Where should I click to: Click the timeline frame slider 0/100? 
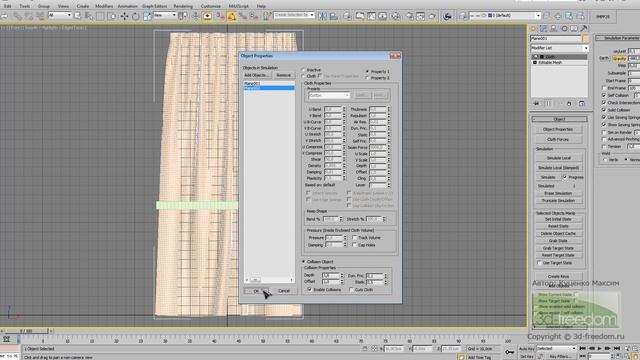click(x=26, y=331)
